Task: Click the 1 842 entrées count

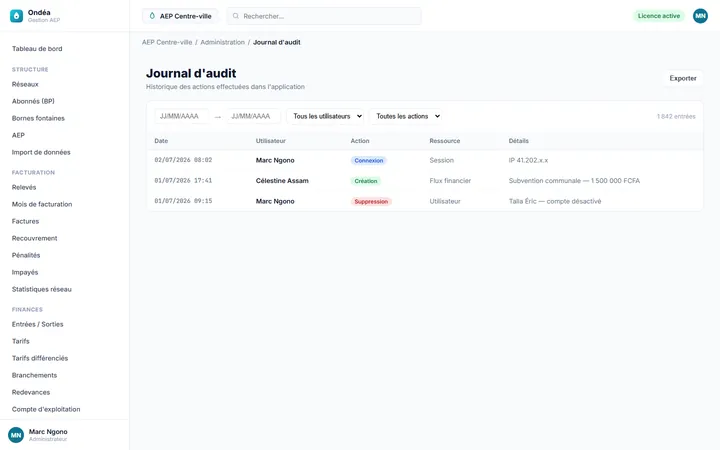Action: point(676,117)
